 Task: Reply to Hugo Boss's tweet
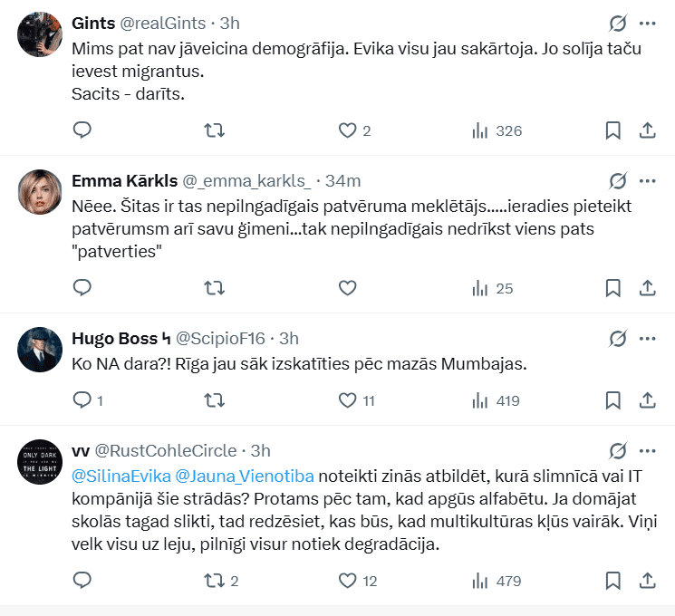point(82,399)
